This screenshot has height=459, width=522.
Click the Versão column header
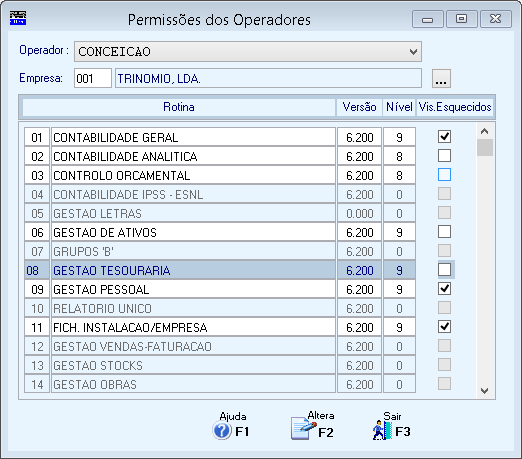point(359,107)
